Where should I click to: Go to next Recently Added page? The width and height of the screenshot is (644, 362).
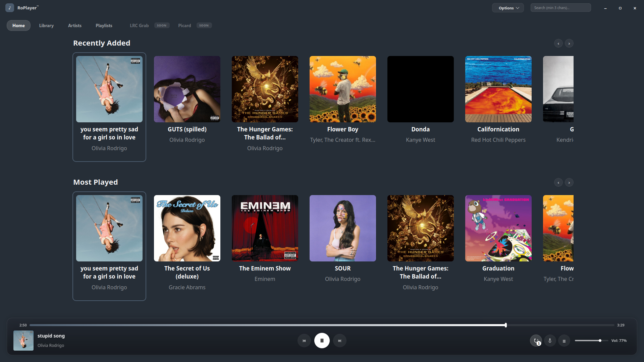[569, 43]
